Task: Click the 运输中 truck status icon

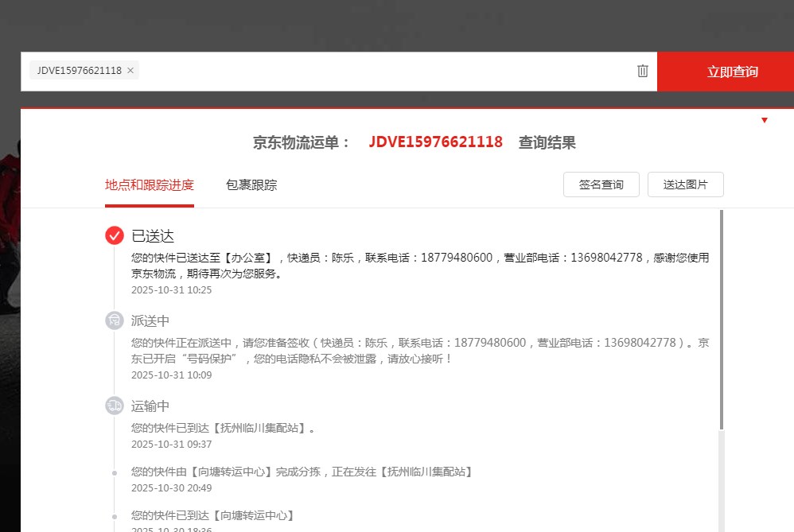Action: click(x=115, y=406)
